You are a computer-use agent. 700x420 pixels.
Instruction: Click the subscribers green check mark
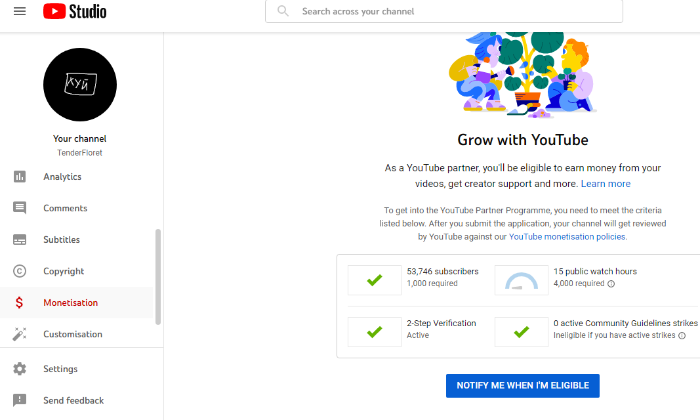[375, 280]
